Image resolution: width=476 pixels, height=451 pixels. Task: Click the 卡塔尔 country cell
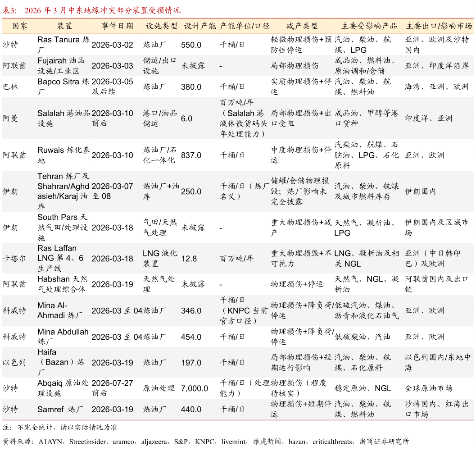[14, 259]
